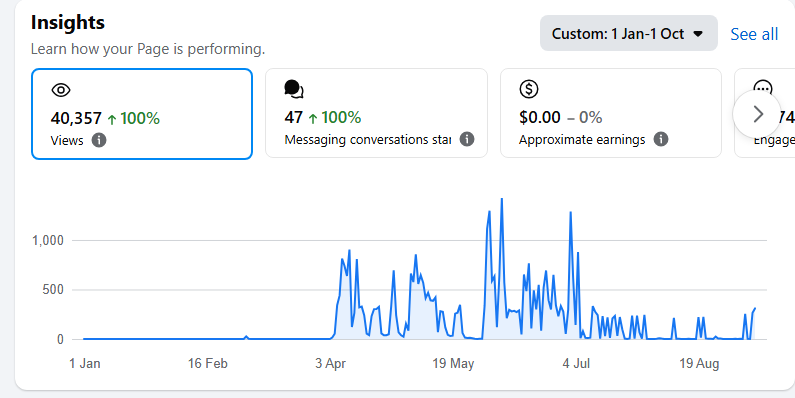Click the $0.00 earnings value
This screenshot has height=398, width=795.
pos(540,118)
